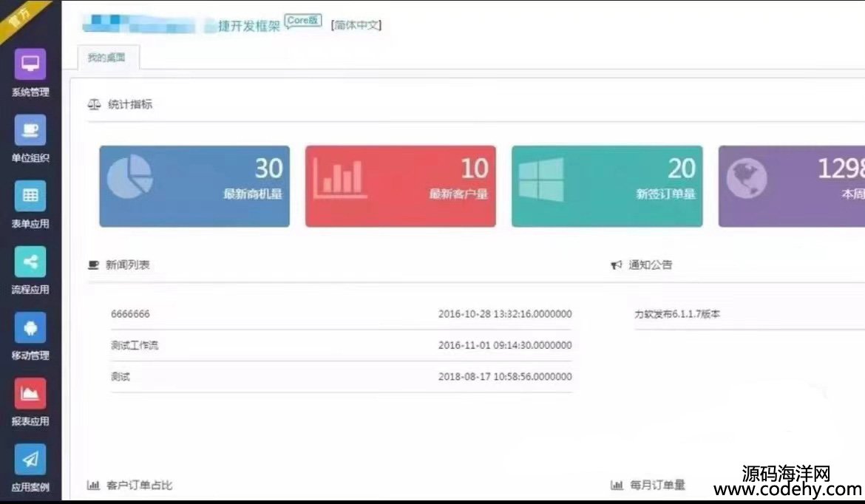The height and width of the screenshot is (504, 865).
Task: Click the 每月订单量 section heading
Action: click(657, 486)
